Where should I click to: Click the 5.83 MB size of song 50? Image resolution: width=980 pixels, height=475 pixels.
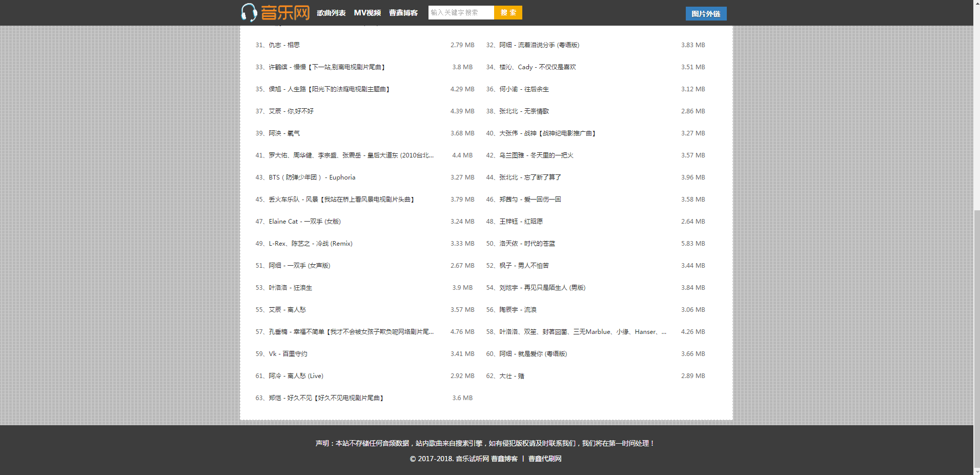[x=693, y=244]
